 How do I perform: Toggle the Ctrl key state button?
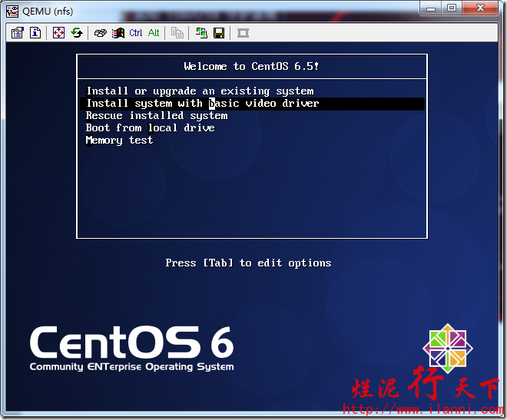pyautogui.click(x=136, y=33)
